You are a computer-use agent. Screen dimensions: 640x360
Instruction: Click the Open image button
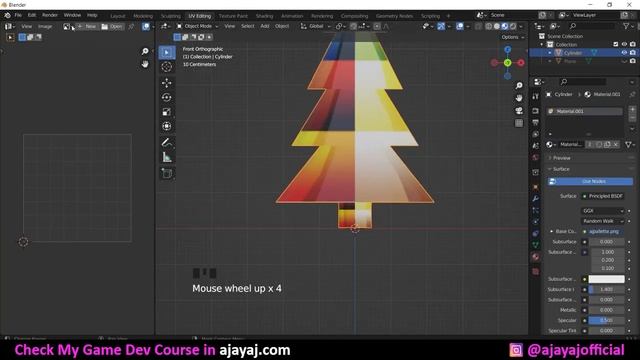(x=112, y=27)
